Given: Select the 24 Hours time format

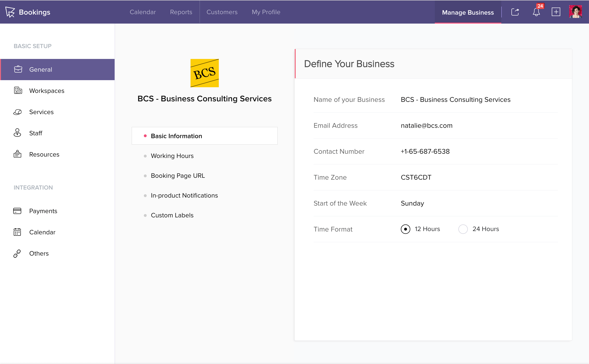Looking at the screenshot, I should (x=463, y=229).
